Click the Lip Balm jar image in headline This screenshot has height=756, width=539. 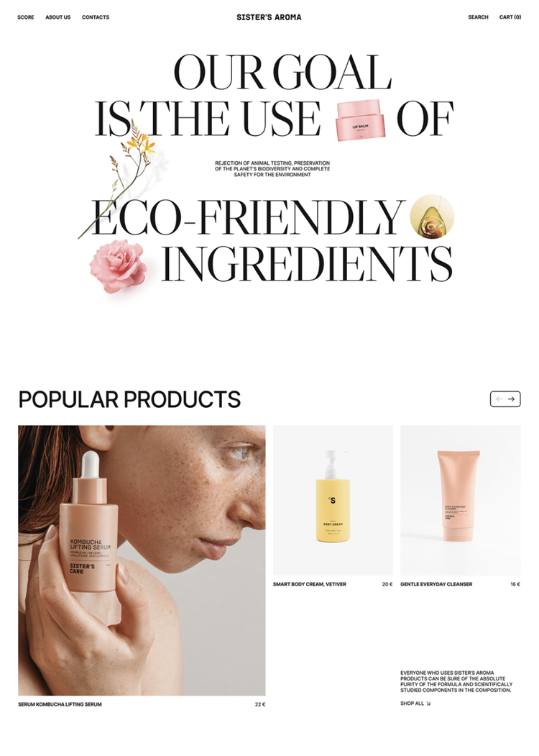point(360,121)
